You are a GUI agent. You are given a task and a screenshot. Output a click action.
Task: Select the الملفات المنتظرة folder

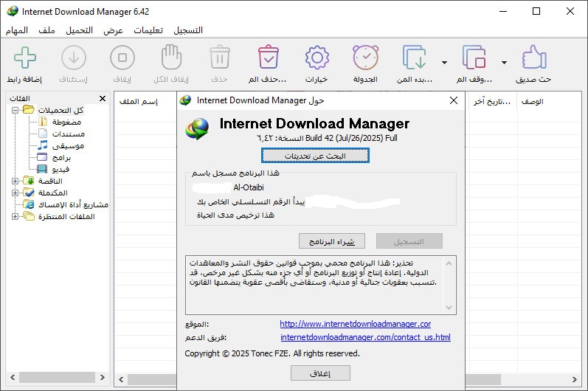[x=66, y=217]
